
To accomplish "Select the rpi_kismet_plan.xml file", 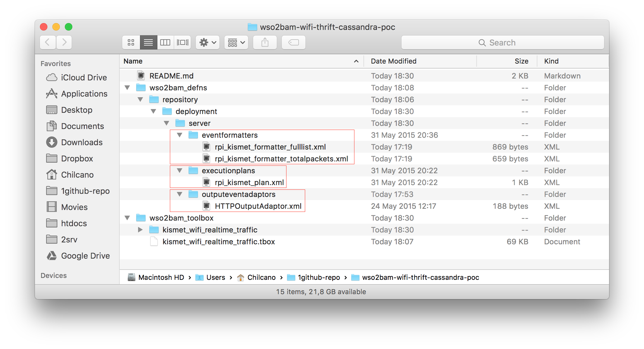I will tap(249, 182).
